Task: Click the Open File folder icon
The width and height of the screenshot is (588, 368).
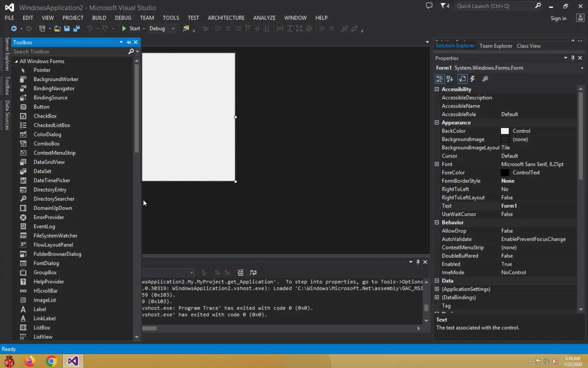Action: [x=57, y=29]
